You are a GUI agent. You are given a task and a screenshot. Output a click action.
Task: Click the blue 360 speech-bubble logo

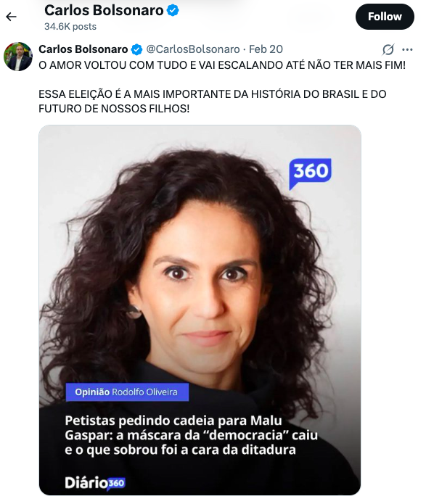pos(310,173)
